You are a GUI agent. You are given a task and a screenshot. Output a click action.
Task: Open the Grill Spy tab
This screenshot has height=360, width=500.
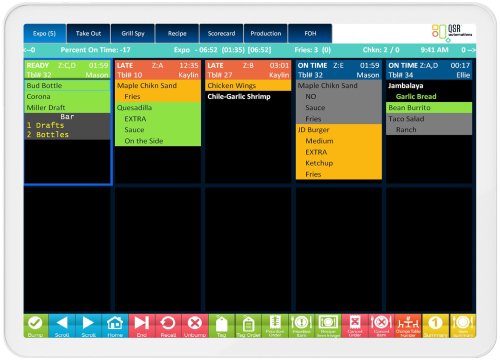pyautogui.click(x=133, y=33)
